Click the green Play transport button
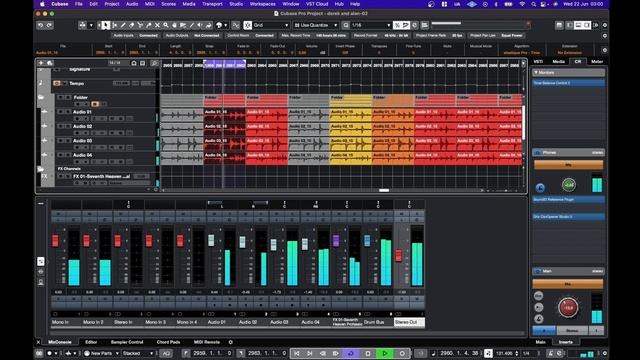 (x=385, y=353)
